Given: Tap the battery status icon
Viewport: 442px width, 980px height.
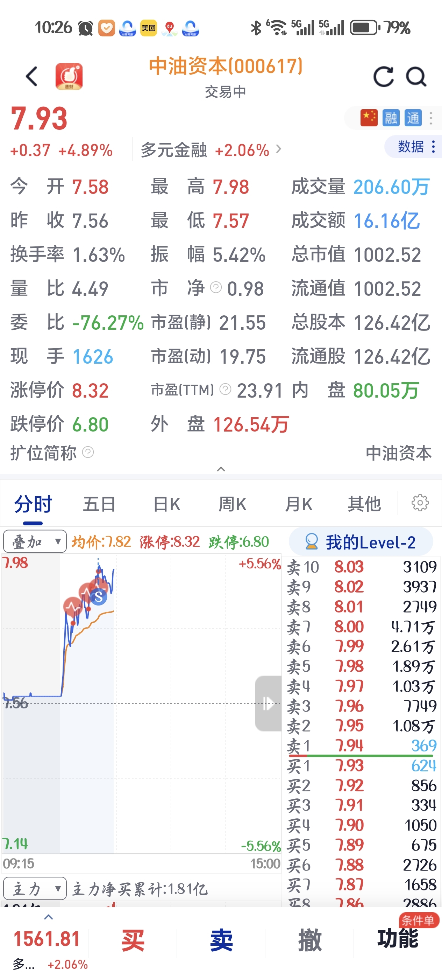Looking at the screenshot, I should click(365, 28).
